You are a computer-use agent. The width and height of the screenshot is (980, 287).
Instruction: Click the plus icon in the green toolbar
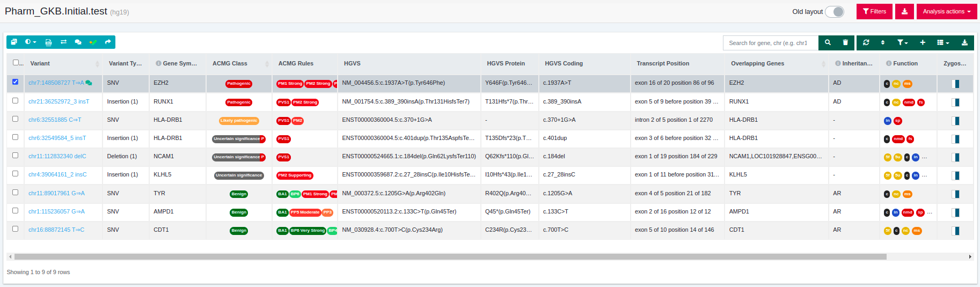923,42
